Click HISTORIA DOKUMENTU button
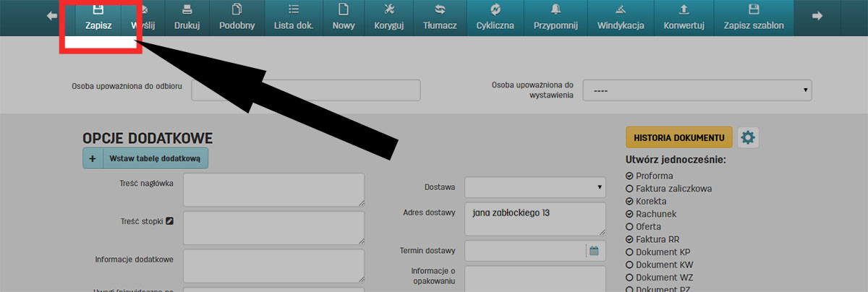 pyautogui.click(x=678, y=137)
